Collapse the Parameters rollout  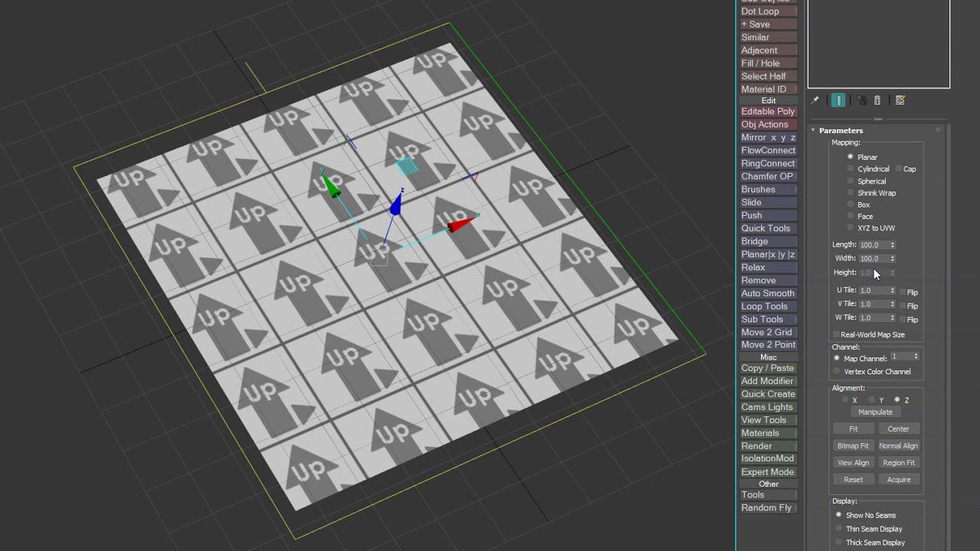click(813, 130)
